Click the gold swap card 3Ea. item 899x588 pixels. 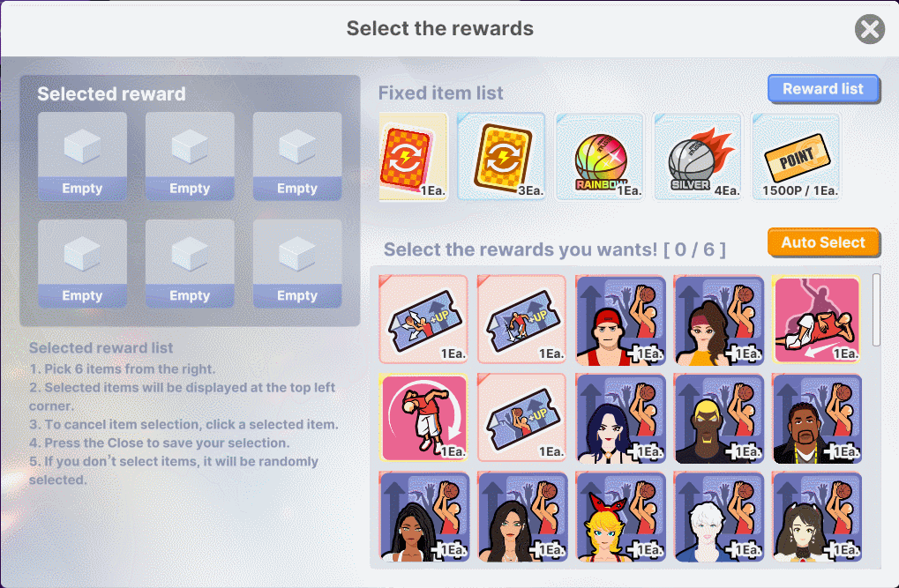point(501,156)
